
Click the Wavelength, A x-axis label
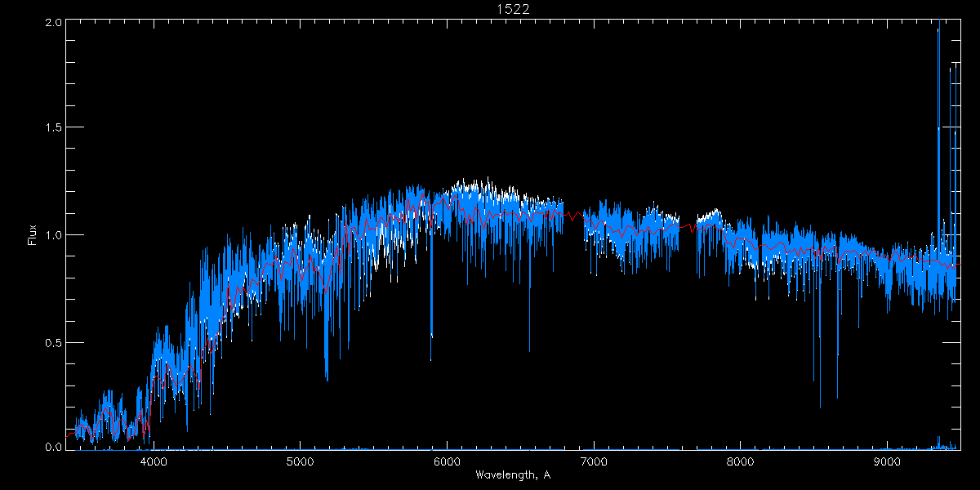[x=514, y=474]
